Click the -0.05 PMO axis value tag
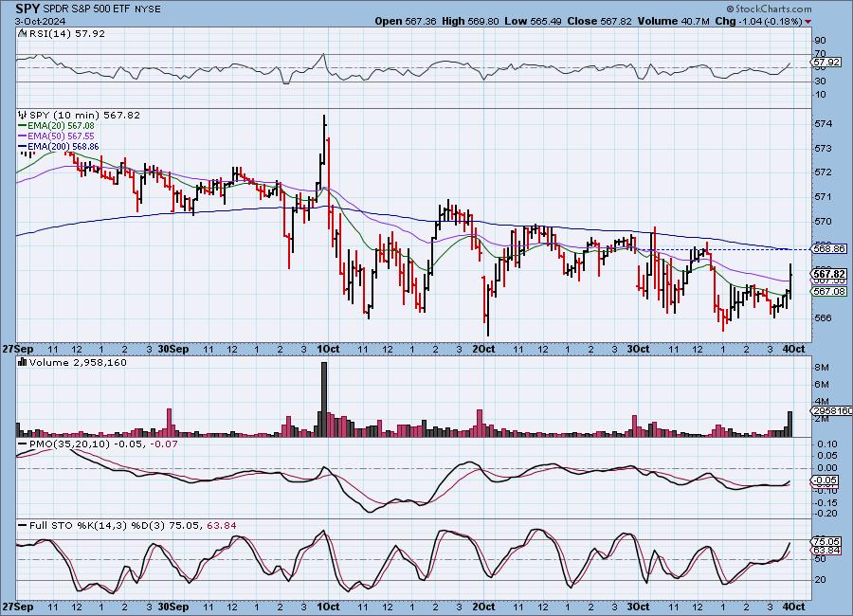 click(x=826, y=480)
